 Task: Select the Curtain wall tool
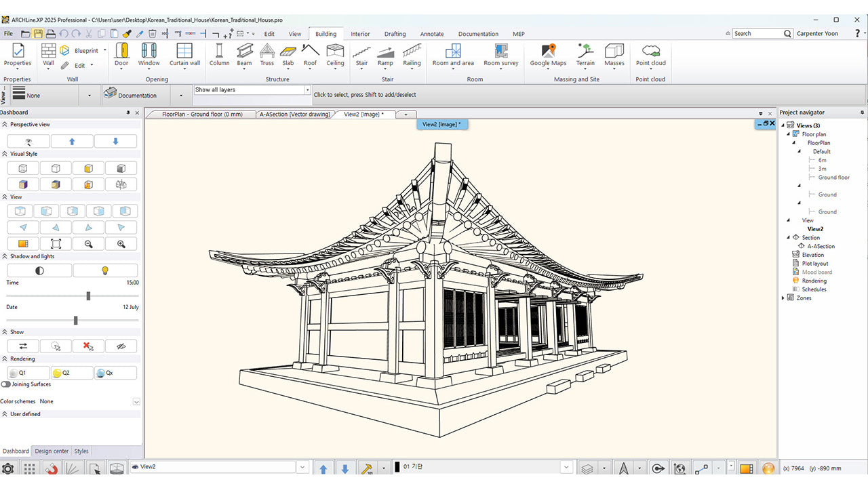click(x=184, y=54)
